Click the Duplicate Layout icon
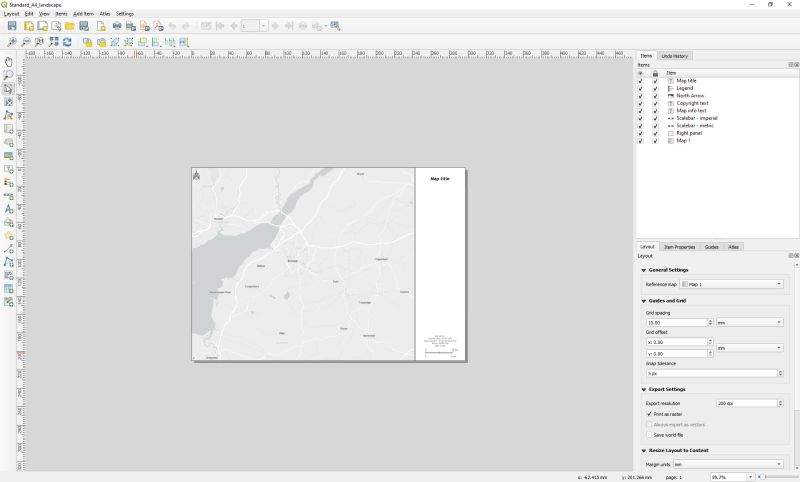 [42, 26]
